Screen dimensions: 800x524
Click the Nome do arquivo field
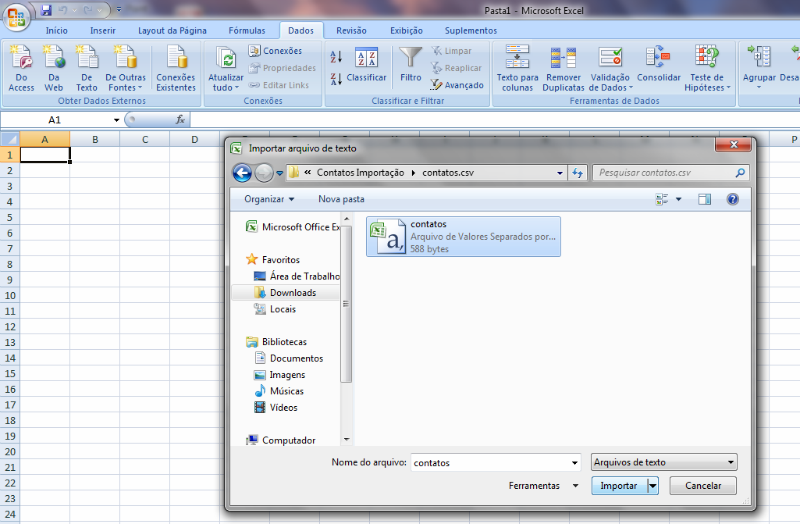coord(495,463)
